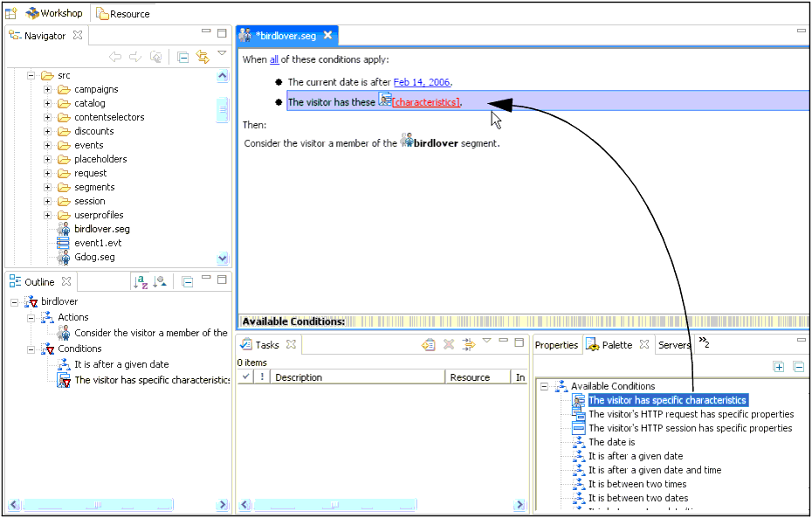The width and height of the screenshot is (812, 518).
Task: Switch to the Resource perspective
Action: 123,14
